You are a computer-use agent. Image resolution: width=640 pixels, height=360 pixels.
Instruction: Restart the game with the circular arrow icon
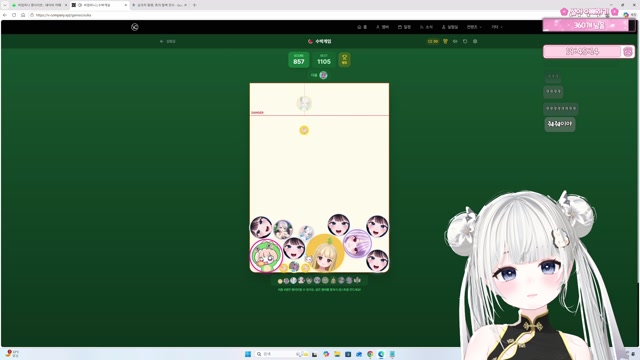(x=465, y=41)
